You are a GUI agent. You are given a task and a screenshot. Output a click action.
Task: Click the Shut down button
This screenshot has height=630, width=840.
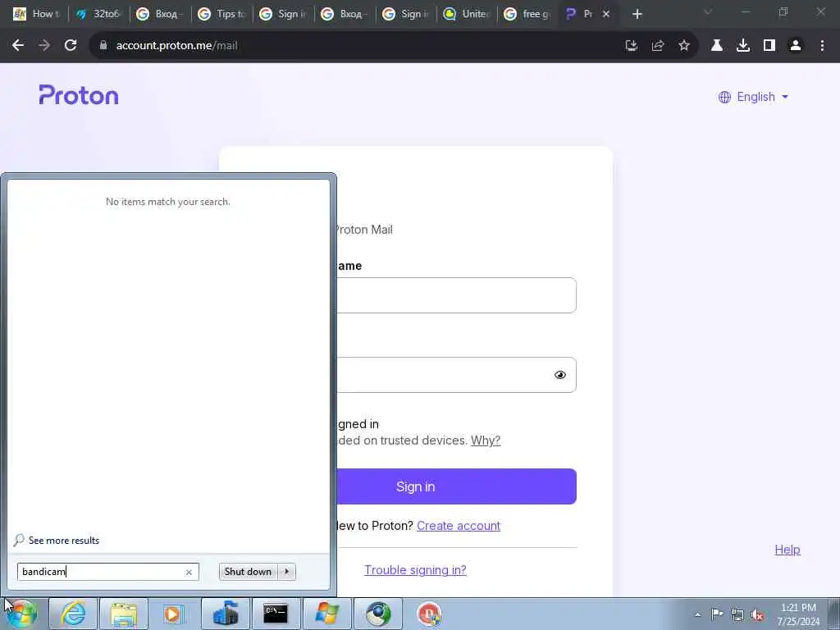click(248, 572)
